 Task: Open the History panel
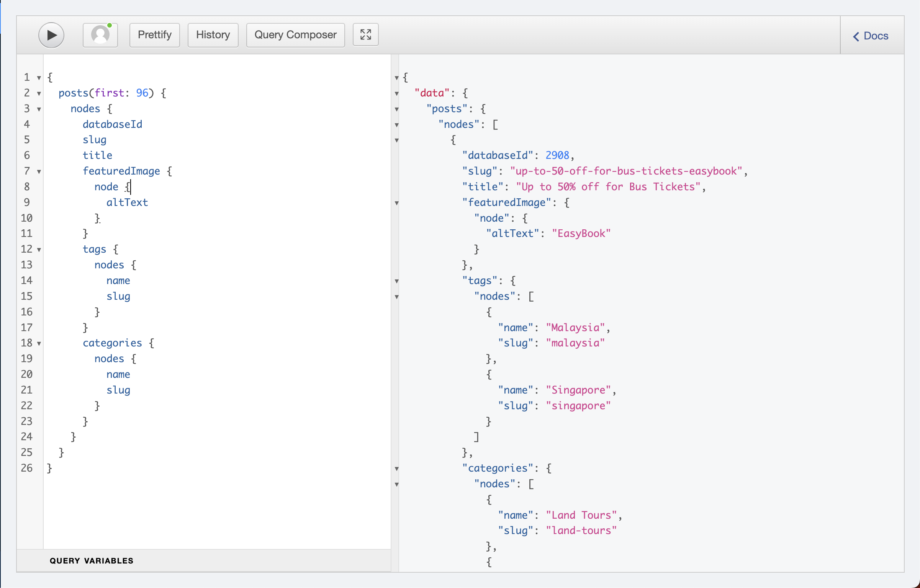click(x=213, y=35)
